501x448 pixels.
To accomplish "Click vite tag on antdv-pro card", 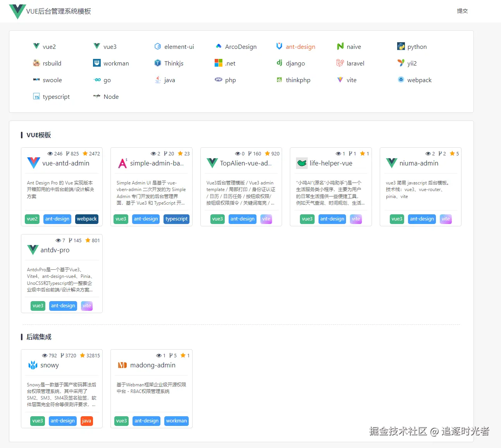I will click(87, 306).
